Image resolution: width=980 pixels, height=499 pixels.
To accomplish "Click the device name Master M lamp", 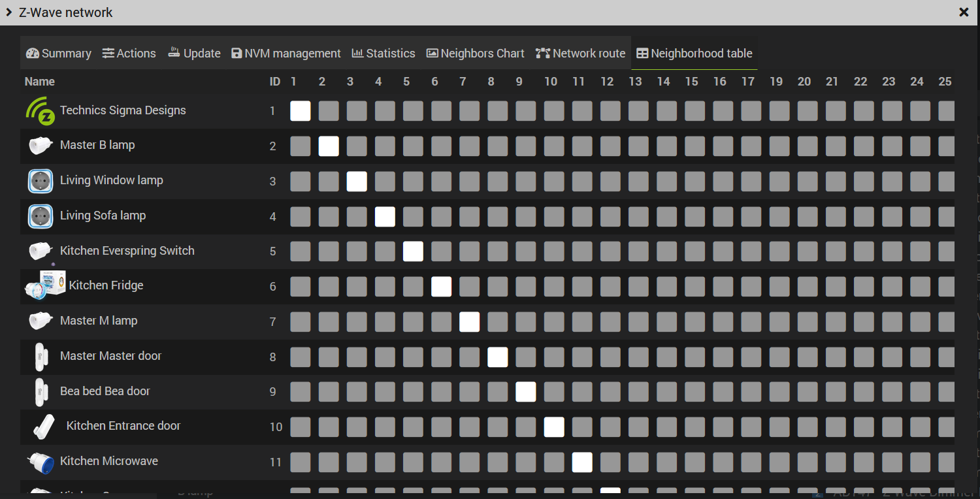I will (99, 321).
